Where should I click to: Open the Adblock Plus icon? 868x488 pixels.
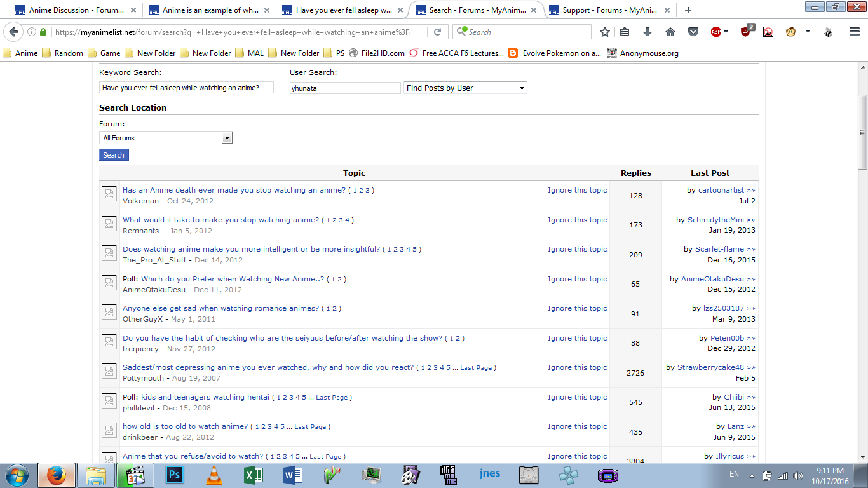pos(716,32)
